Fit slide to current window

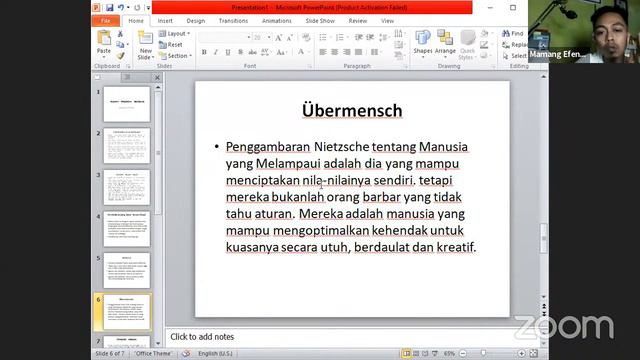533,353
